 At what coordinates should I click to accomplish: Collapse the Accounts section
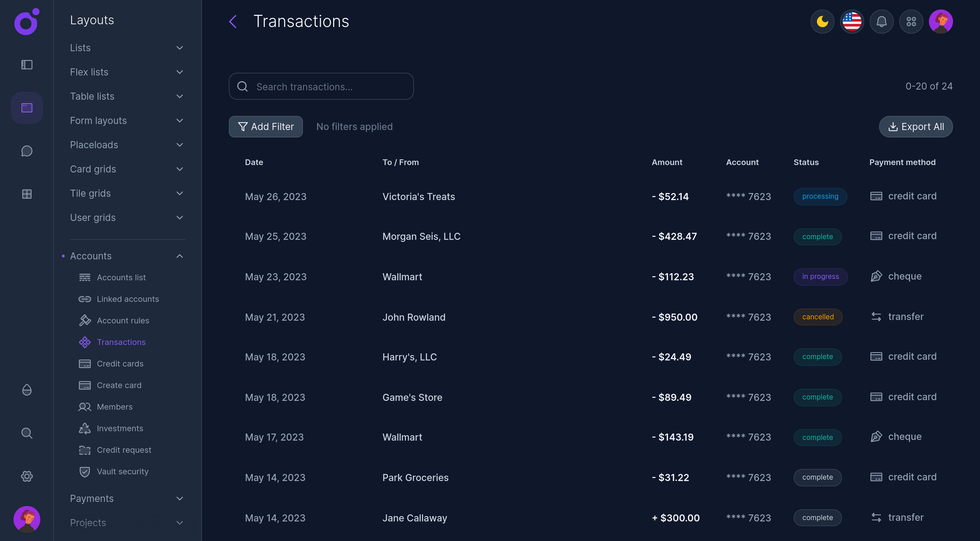[x=180, y=256]
